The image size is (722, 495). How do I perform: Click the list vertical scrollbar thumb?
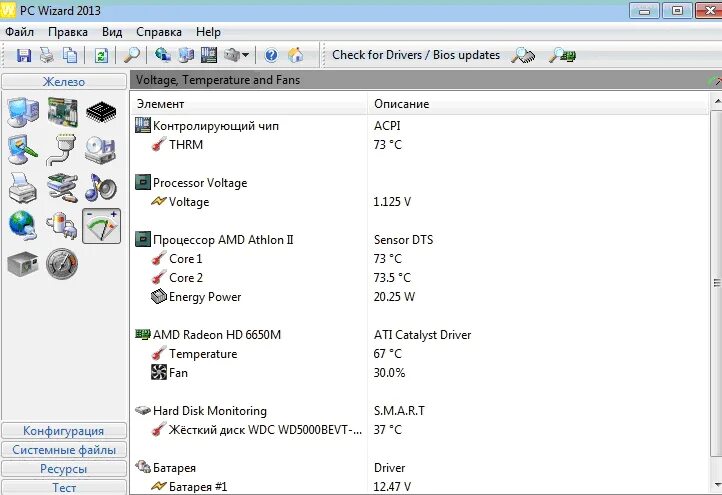click(x=716, y=283)
